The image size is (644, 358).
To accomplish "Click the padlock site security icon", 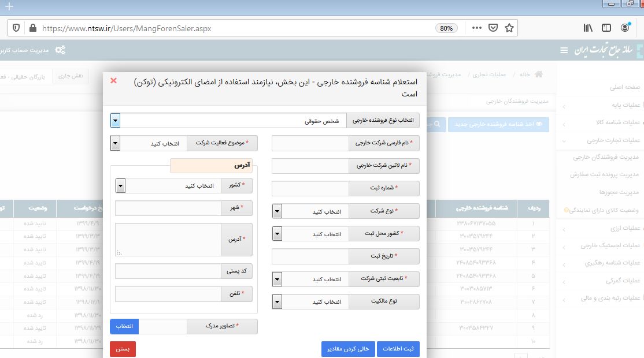I will 33,28.
